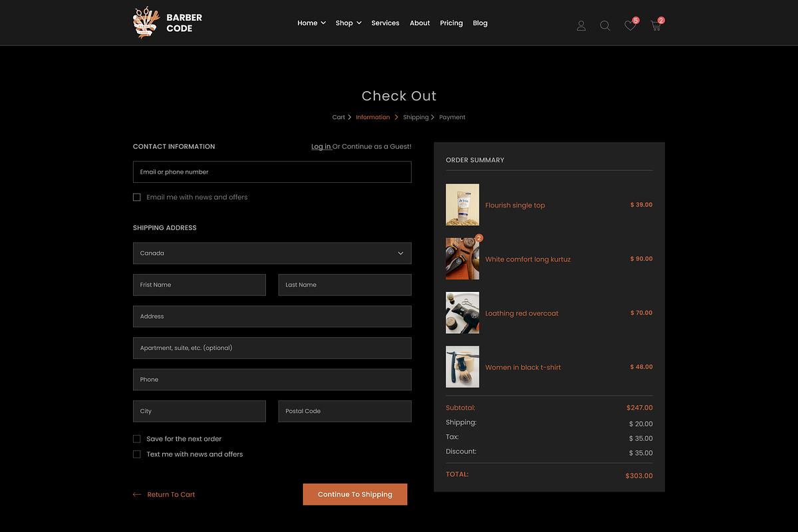Click the Apartment, suite, etc. field
The image size is (798, 532).
[x=272, y=348]
